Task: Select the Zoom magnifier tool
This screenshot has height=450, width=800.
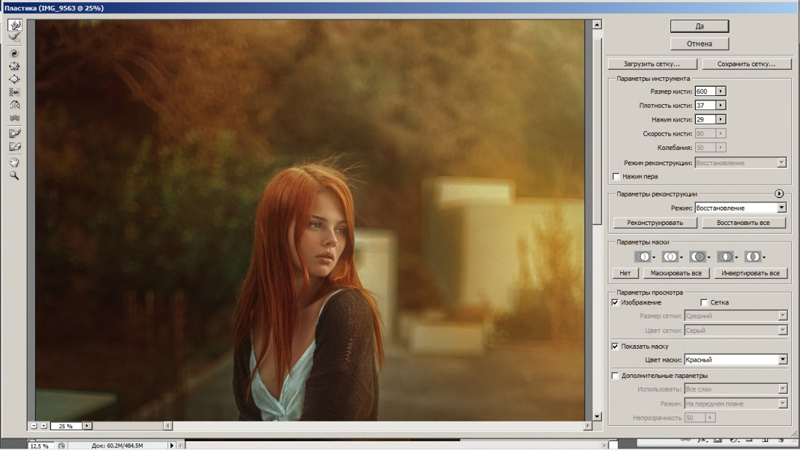Action: (x=15, y=176)
